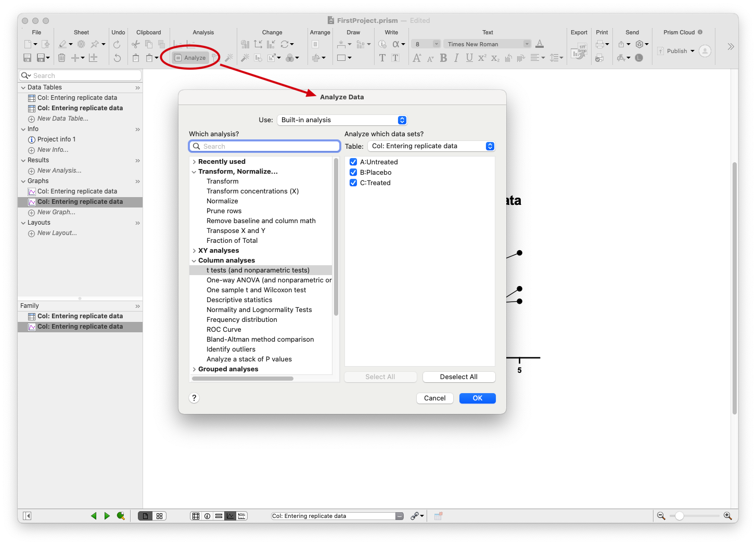Click the collapse navigator icon at bottom-left
The image size is (756, 545).
(28, 516)
